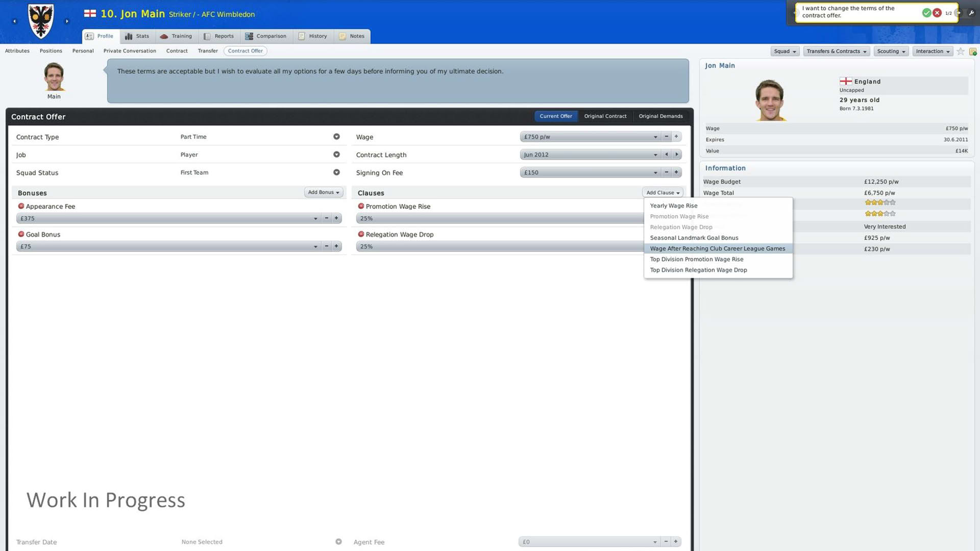Open the Scouting dropdown menu
Image resolution: width=980 pixels, height=551 pixels.
coord(891,52)
